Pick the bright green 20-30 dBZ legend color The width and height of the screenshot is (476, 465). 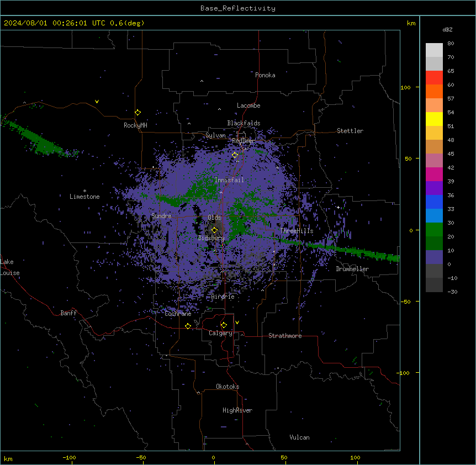tap(434, 230)
